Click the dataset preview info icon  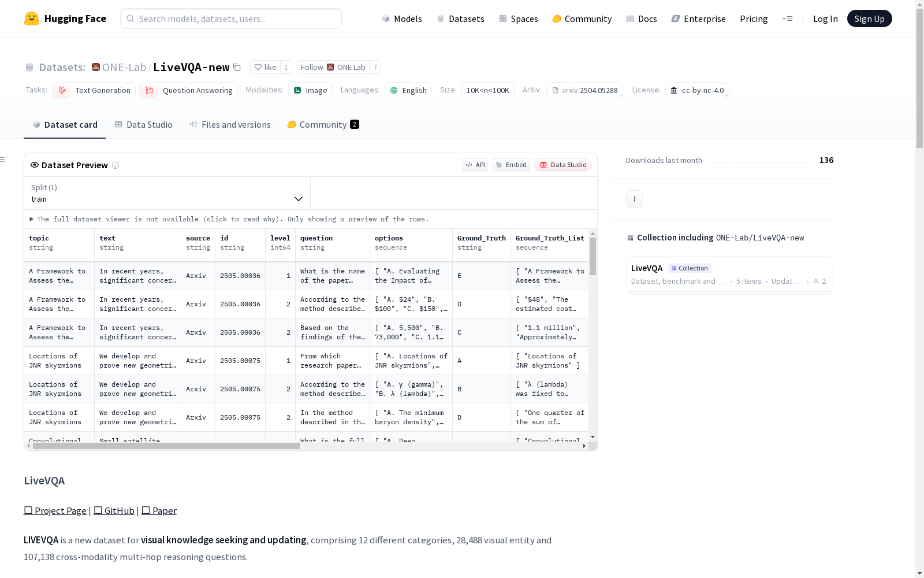click(x=115, y=165)
